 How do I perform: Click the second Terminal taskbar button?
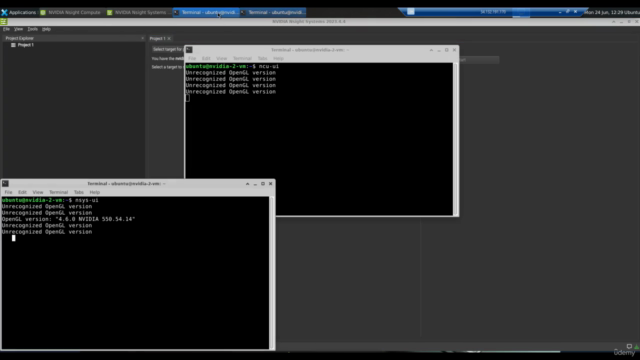click(273, 12)
